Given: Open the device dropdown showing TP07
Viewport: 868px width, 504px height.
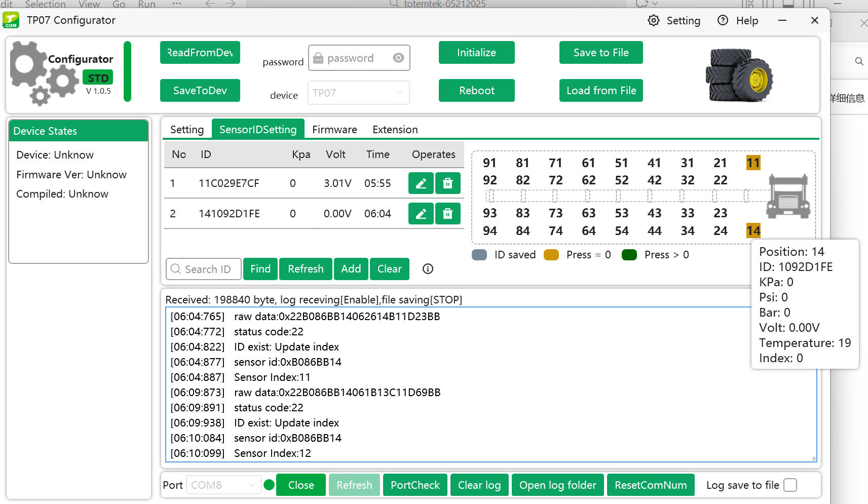Looking at the screenshot, I should tap(358, 93).
